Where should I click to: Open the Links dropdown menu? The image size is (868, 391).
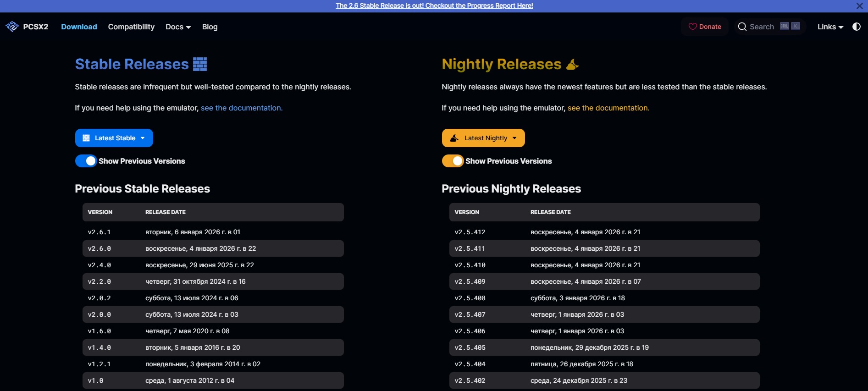830,27
